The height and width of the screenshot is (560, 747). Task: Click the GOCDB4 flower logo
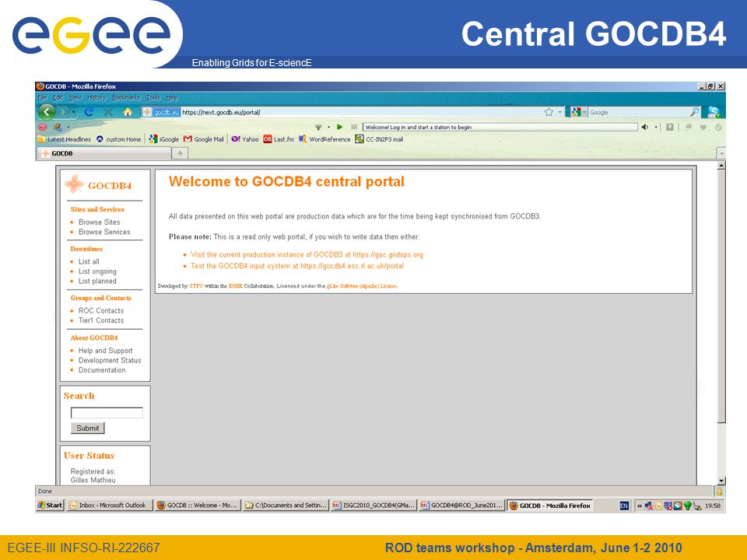(x=75, y=185)
